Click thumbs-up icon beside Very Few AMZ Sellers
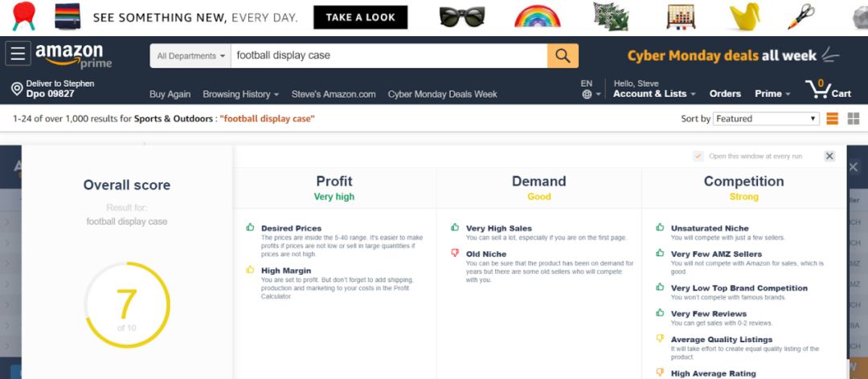Screen dimensions: 868x379 pyautogui.click(x=660, y=253)
